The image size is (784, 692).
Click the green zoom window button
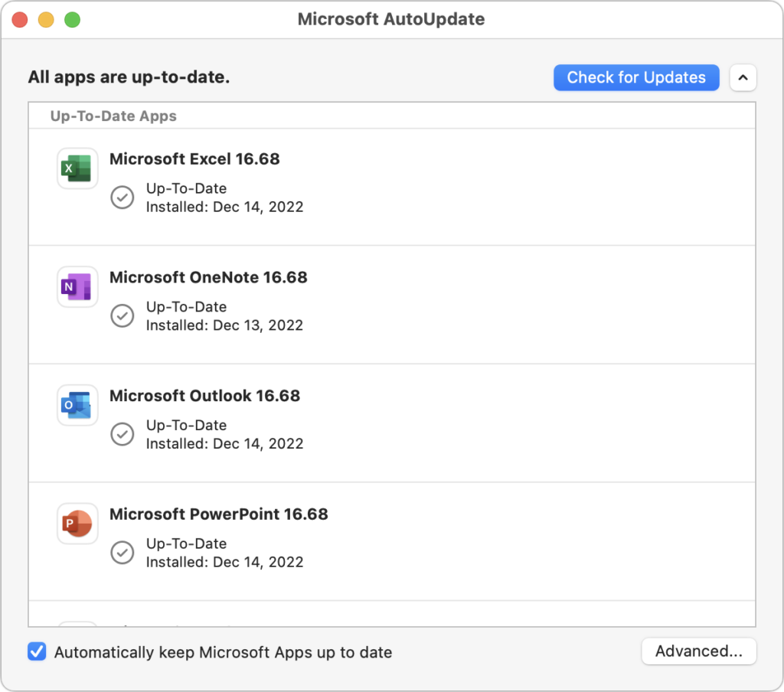tap(72, 20)
